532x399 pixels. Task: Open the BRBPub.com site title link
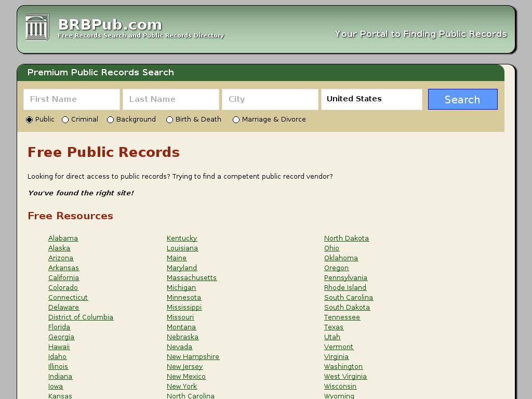coord(110,24)
